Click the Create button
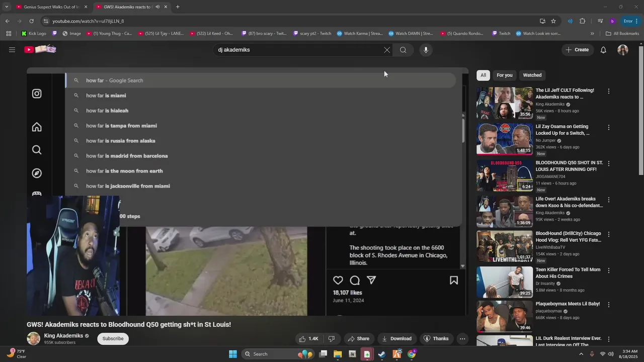 [x=577, y=50]
